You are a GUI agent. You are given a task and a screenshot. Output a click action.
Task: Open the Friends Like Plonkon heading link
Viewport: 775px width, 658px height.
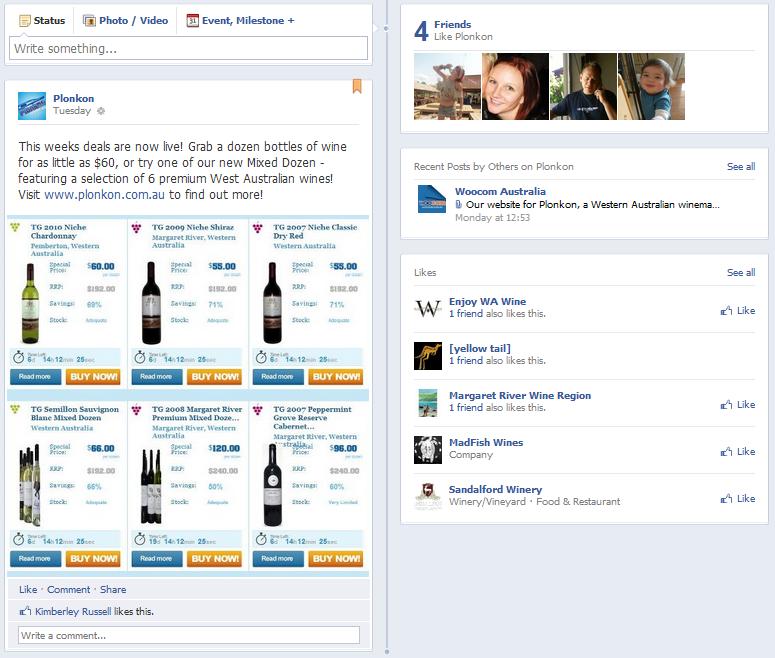(x=452, y=24)
